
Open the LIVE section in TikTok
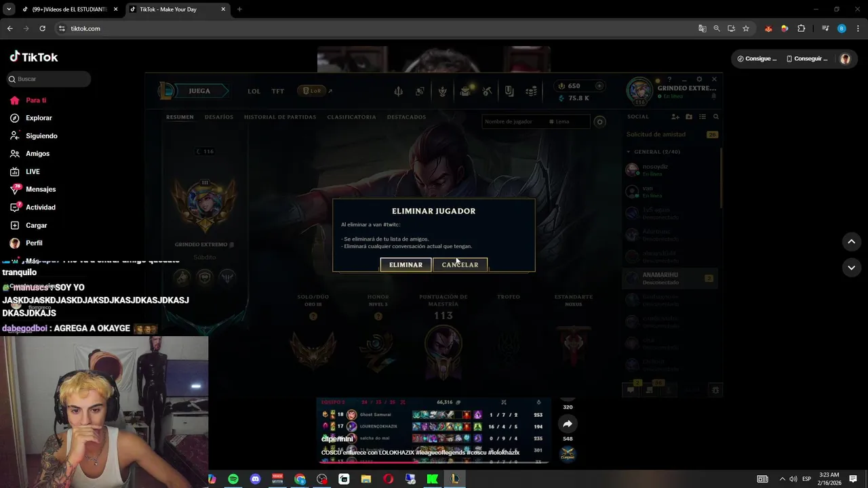coord(25,171)
